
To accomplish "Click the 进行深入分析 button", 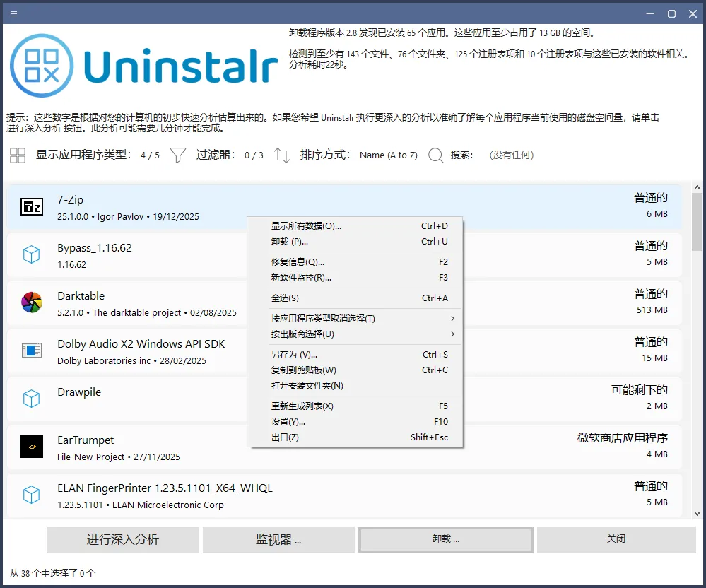I will 123,539.
